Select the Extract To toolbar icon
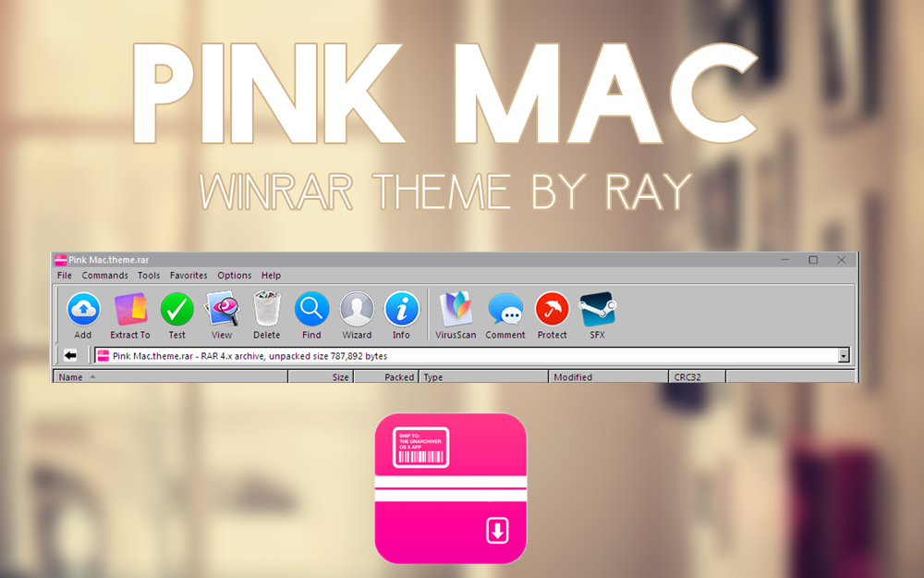Viewport: 924px width, 578px height. click(x=130, y=309)
